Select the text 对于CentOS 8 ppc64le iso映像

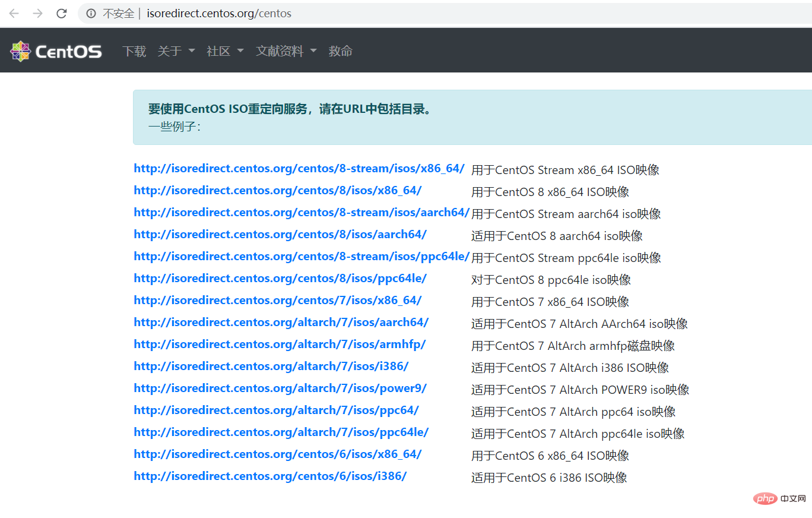551,280
